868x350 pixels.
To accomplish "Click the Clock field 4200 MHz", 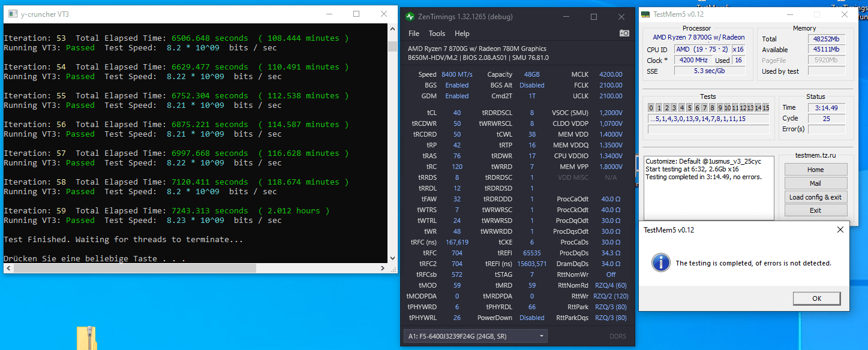I will click(694, 60).
